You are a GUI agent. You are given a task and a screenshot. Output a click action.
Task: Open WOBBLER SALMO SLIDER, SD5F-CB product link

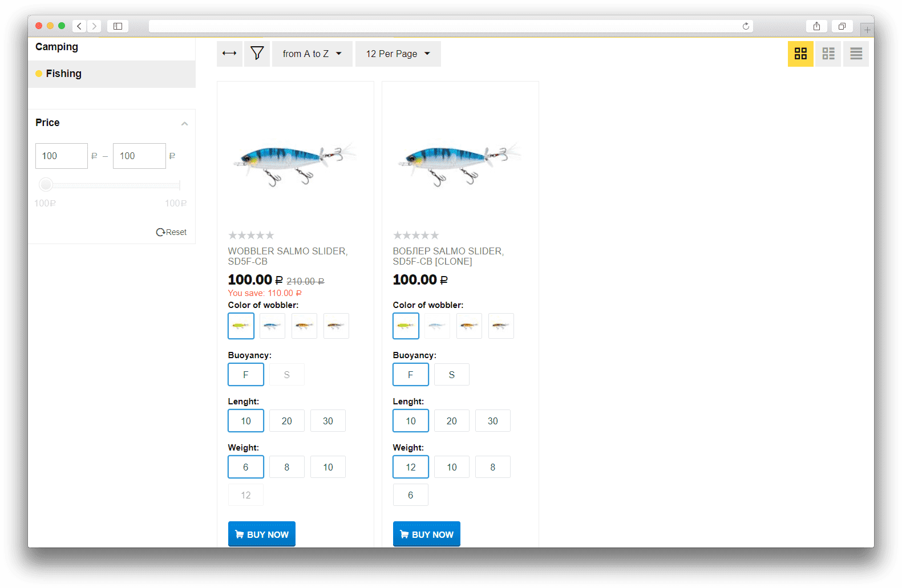288,256
